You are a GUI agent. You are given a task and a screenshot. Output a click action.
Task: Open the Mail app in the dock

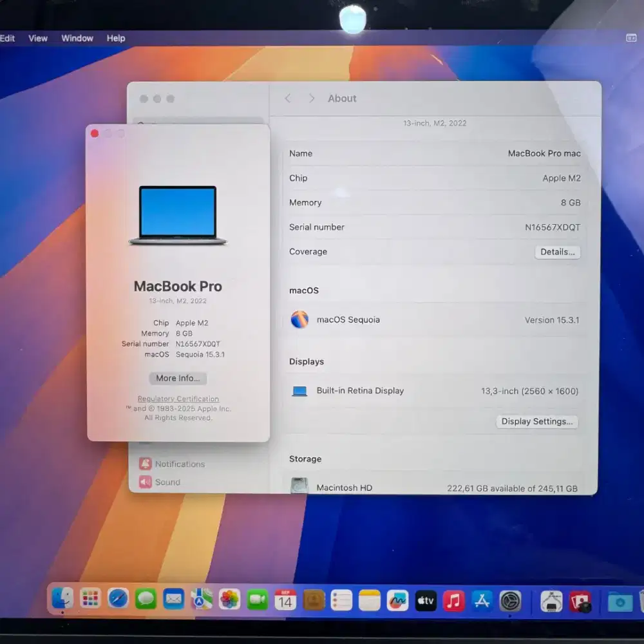(x=174, y=599)
